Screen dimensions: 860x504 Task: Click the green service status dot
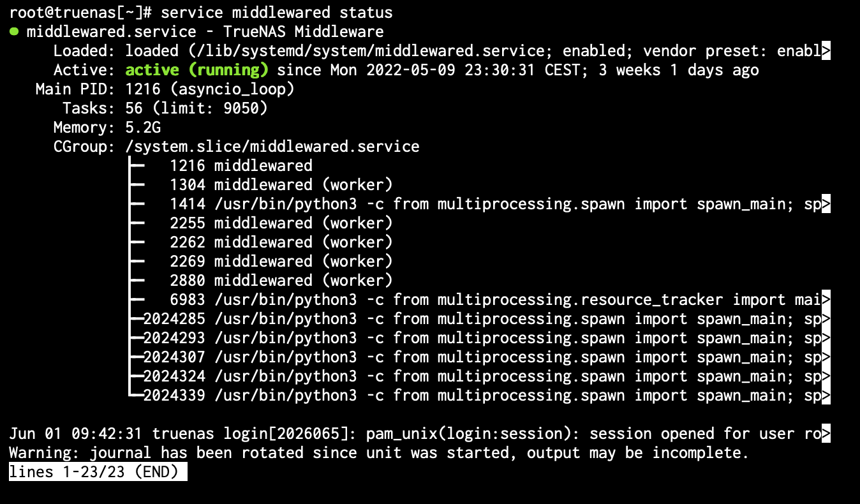(x=13, y=32)
